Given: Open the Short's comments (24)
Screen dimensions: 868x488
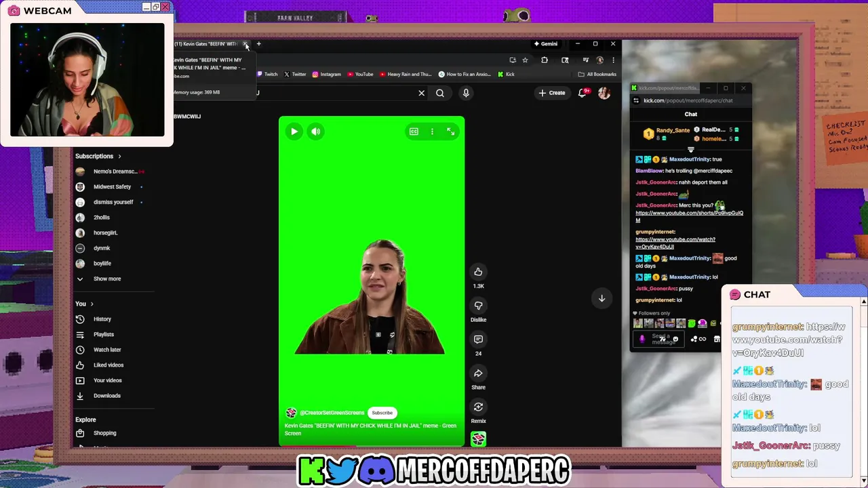Looking at the screenshot, I should (x=478, y=339).
